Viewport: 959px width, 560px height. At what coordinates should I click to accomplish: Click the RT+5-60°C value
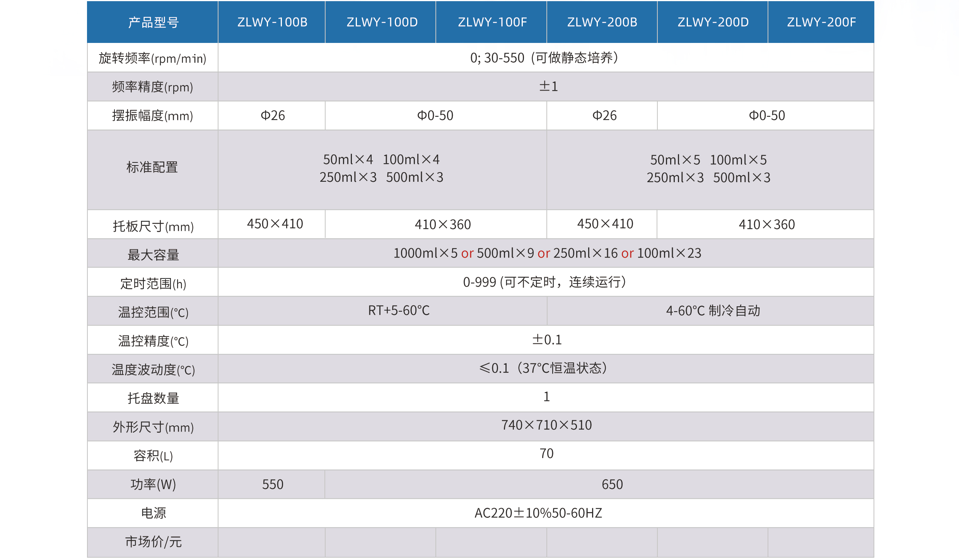coord(399,311)
